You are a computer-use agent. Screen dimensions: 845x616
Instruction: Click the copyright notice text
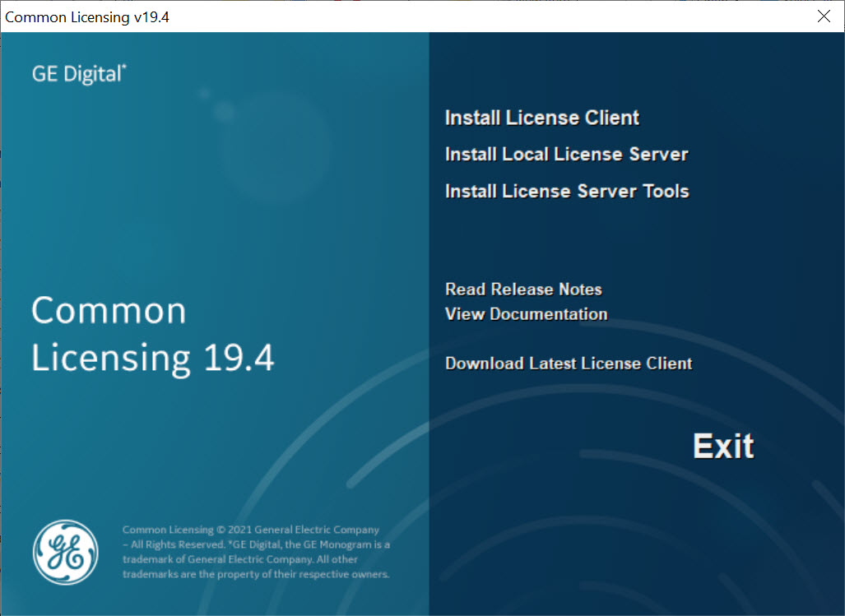256,552
